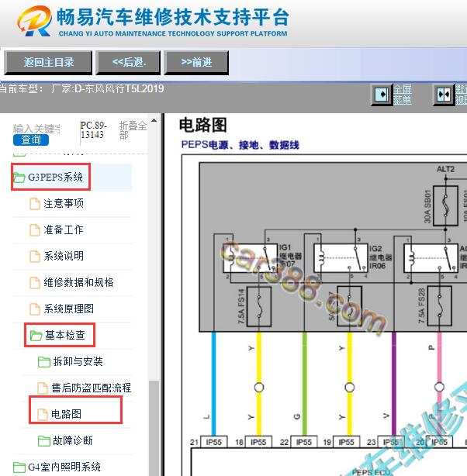Click the 系统说明 document icon

[x=35, y=257]
